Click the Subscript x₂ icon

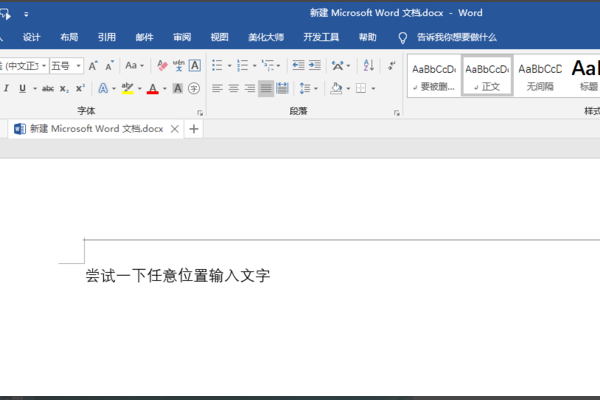pyautogui.click(x=65, y=89)
